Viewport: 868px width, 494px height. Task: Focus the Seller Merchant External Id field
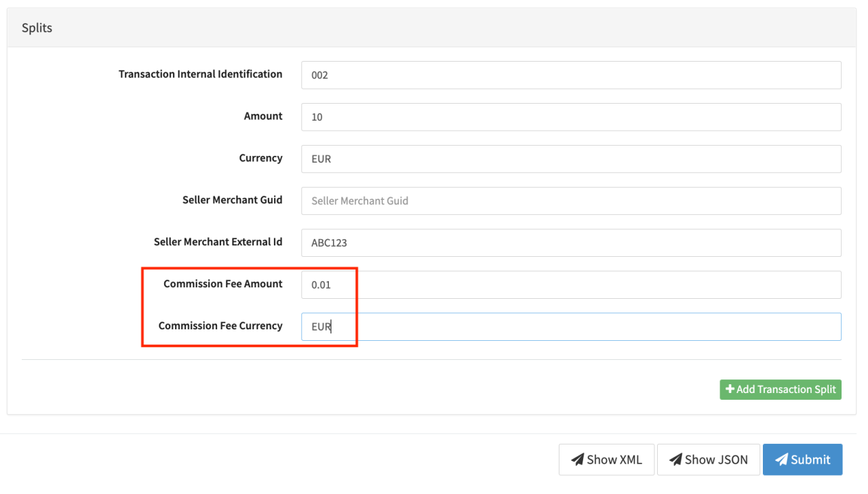(x=571, y=243)
